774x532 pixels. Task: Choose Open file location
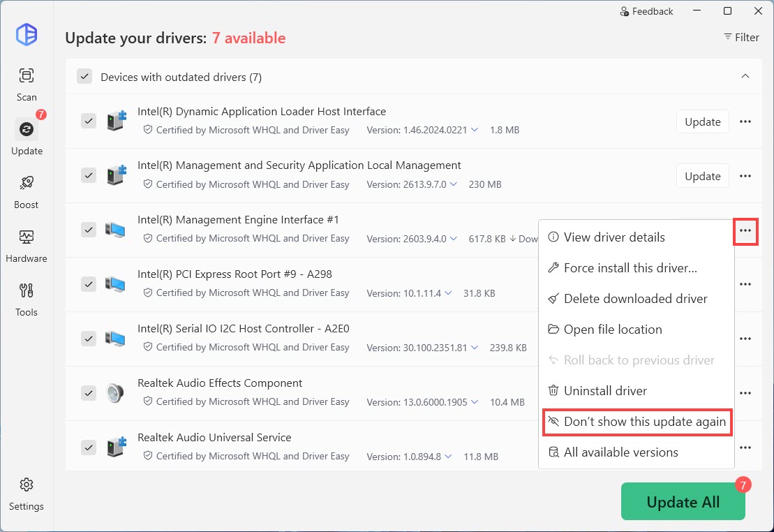[637, 330]
